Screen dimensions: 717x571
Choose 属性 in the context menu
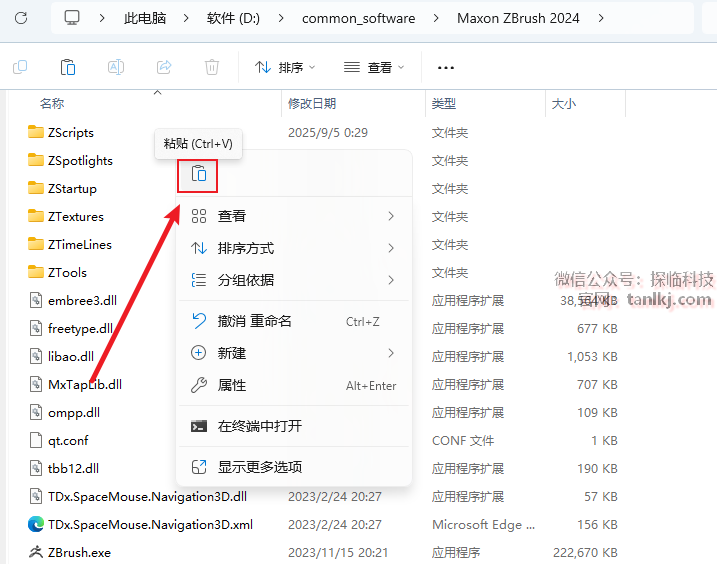pyautogui.click(x=232, y=385)
